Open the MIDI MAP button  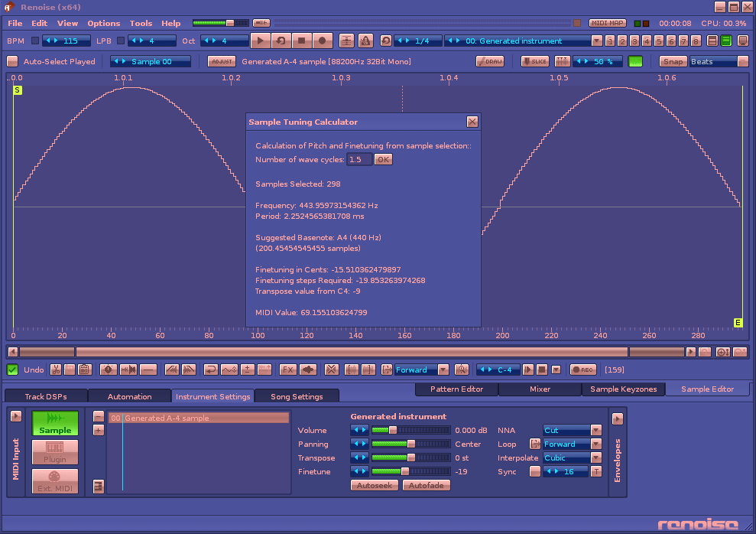point(608,23)
